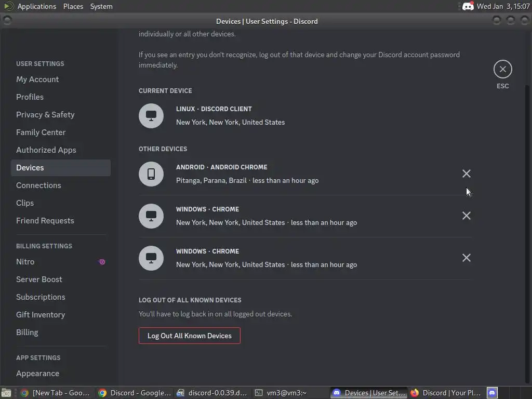Open the Places menu

(x=73, y=6)
